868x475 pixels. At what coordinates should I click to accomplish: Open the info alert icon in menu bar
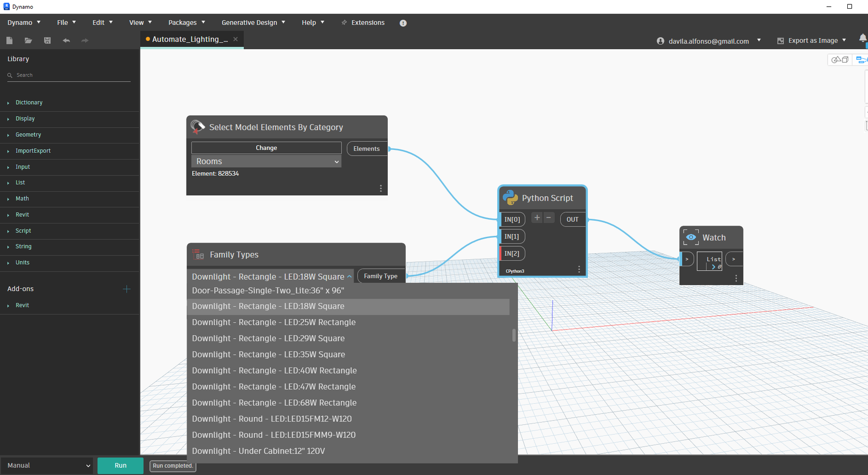pos(403,23)
